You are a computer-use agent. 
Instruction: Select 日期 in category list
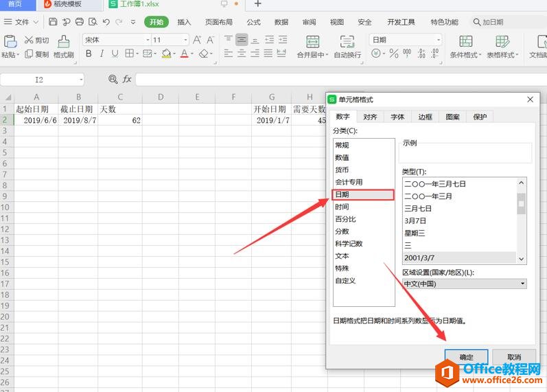[x=363, y=194]
